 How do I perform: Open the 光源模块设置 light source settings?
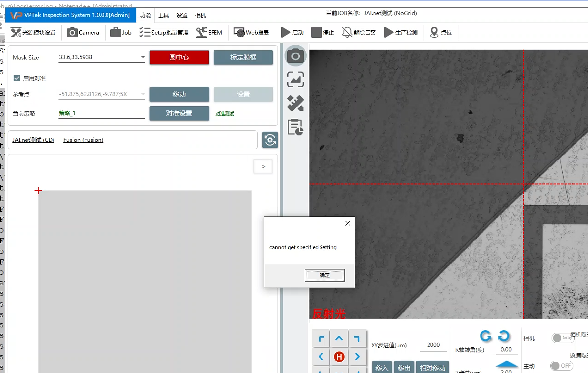(33, 33)
